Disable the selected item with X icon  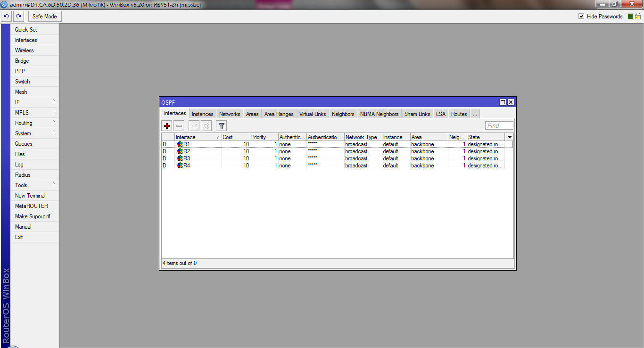[x=206, y=126]
